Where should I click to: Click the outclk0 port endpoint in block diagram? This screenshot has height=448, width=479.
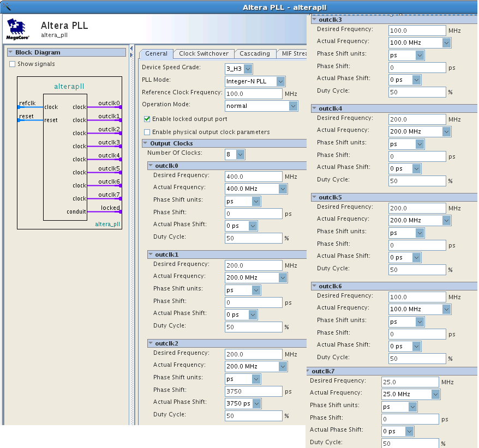[120, 107]
